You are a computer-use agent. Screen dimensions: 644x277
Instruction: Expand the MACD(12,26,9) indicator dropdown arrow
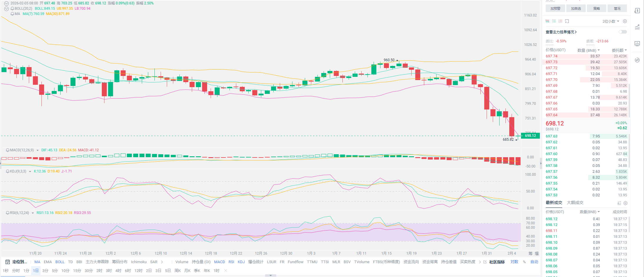pyautogui.click(x=37, y=150)
